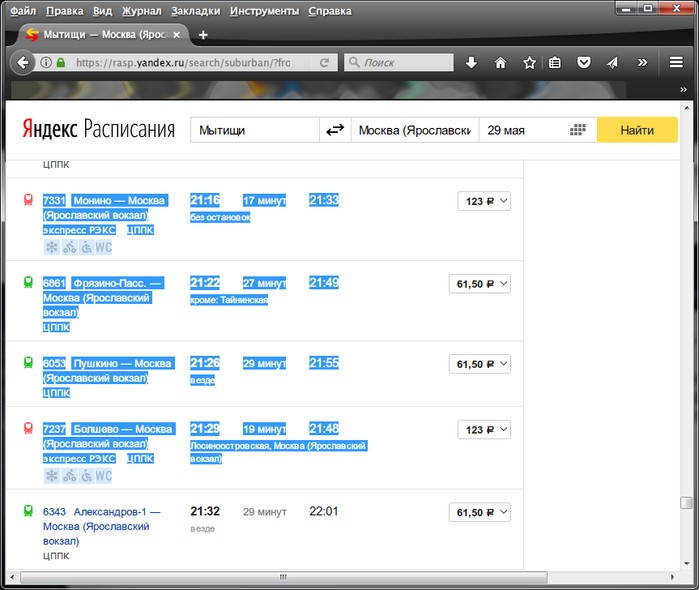Click vertical scrollbar down arrow
699x590 pixels.
tap(687, 564)
